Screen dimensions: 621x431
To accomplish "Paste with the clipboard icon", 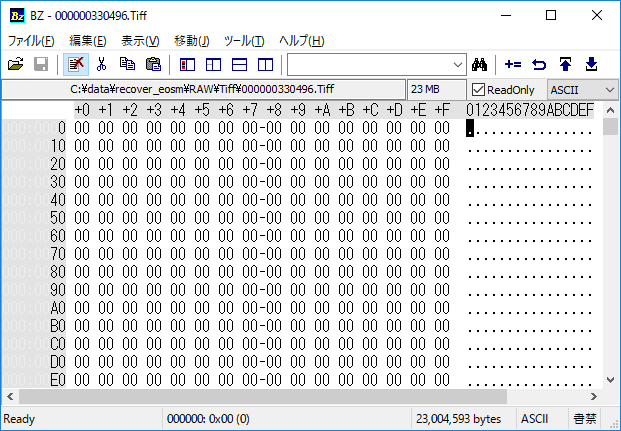I will tap(153, 64).
